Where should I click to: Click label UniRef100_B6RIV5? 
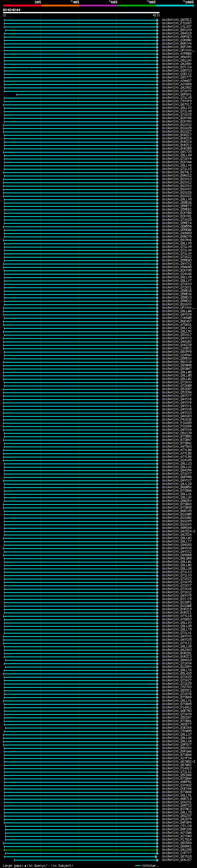(x=177, y=511)
